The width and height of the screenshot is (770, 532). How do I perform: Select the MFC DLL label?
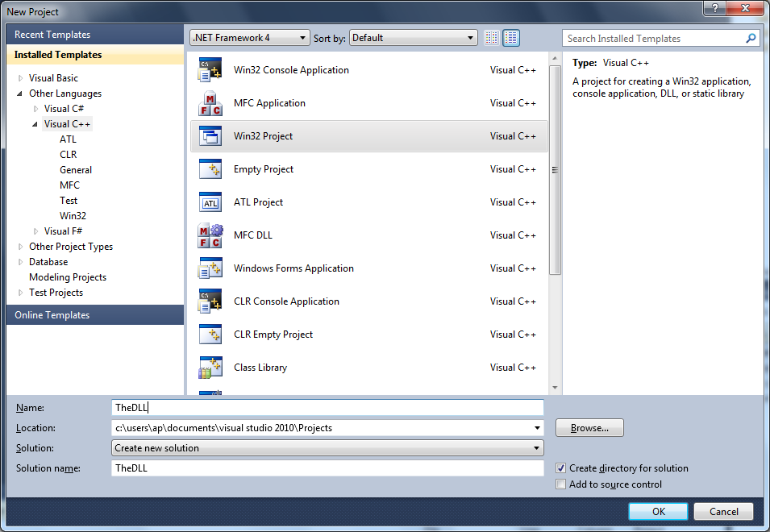(253, 235)
